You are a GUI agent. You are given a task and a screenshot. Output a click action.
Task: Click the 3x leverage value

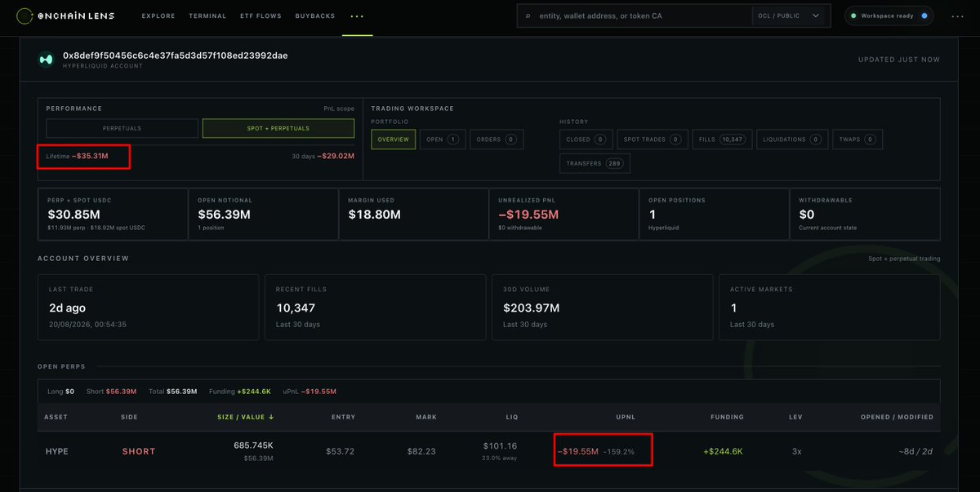[x=795, y=451]
